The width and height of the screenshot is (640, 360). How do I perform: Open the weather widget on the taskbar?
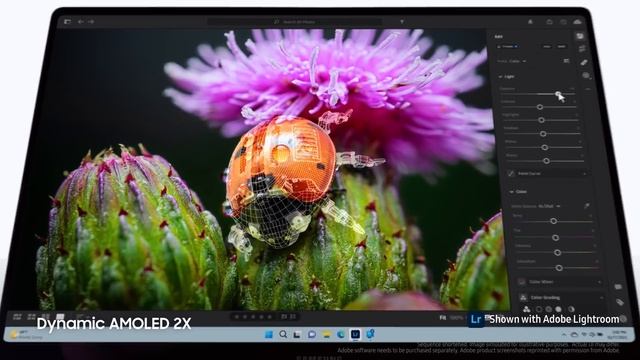point(26,335)
